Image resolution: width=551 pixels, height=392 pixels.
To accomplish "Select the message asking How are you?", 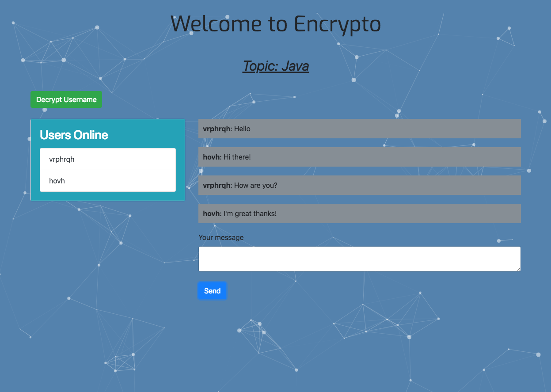I will pyautogui.click(x=359, y=185).
